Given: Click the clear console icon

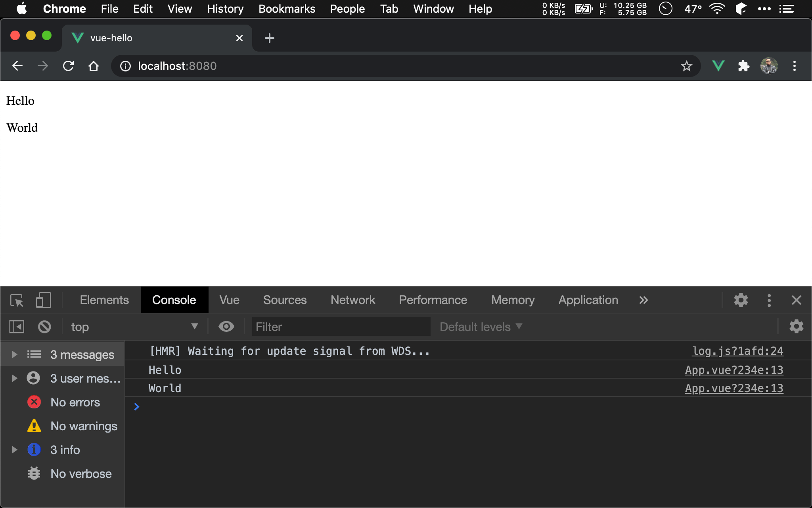Looking at the screenshot, I should (x=44, y=327).
